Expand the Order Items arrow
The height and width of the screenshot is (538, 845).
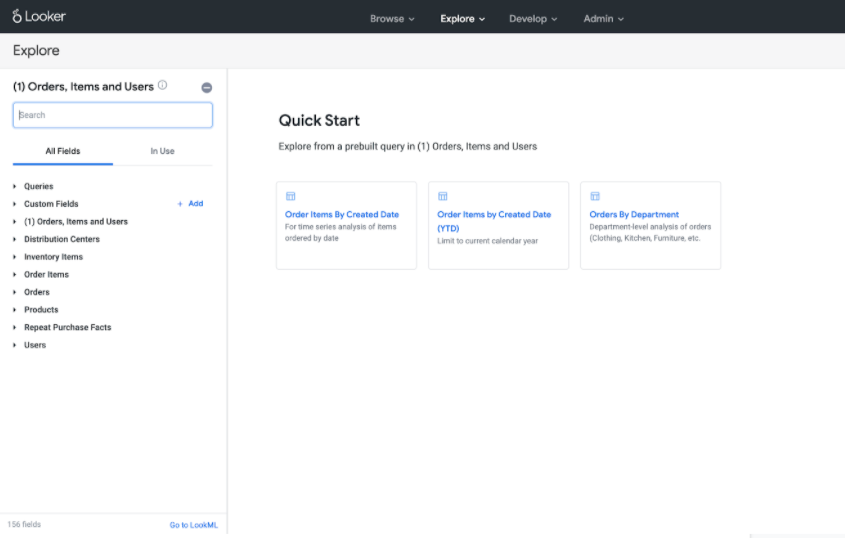point(15,274)
